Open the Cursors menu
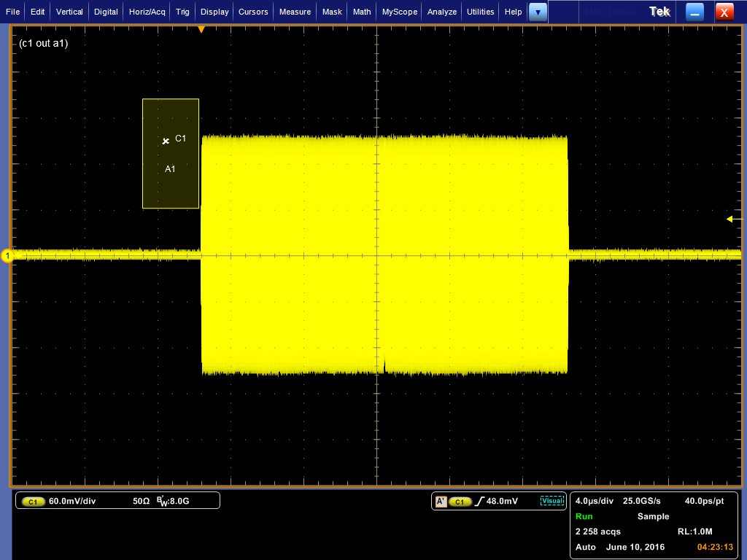 tap(252, 12)
